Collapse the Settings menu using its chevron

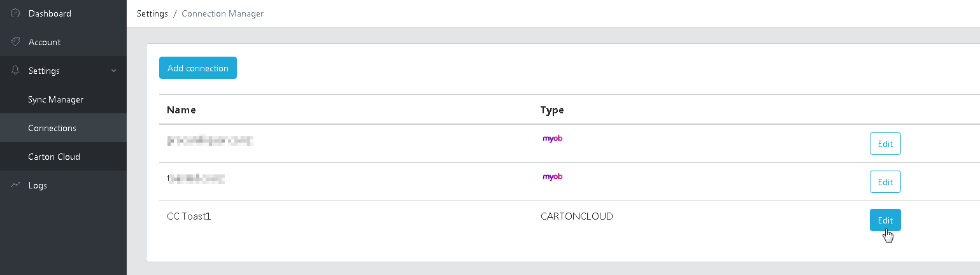(114, 71)
